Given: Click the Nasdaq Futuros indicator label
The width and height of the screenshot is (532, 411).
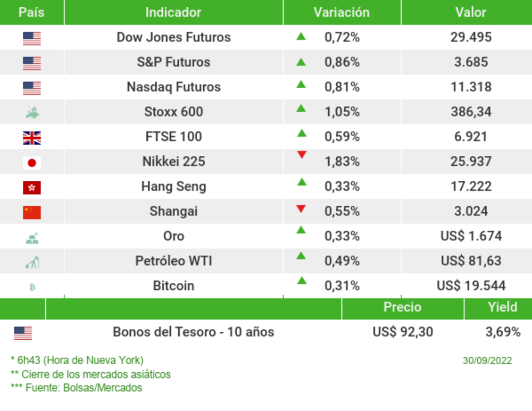Looking at the screenshot, I should pyautogui.click(x=173, y=87).
